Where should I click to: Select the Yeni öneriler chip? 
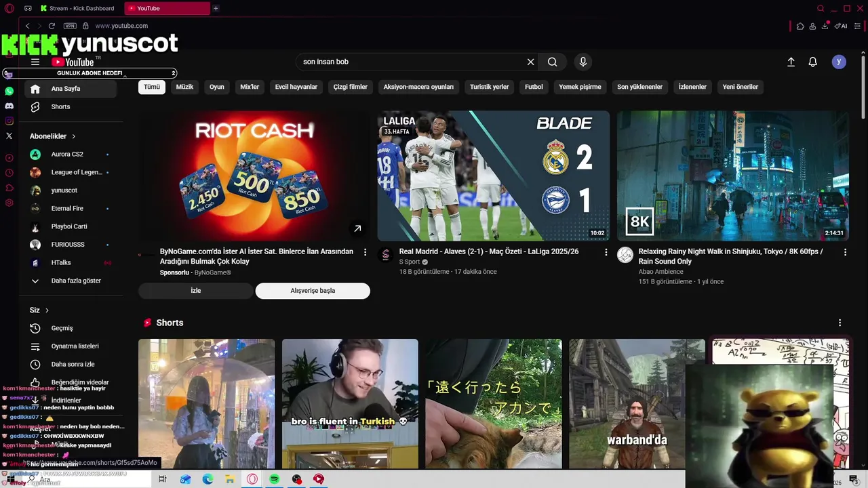pos(741,87)
